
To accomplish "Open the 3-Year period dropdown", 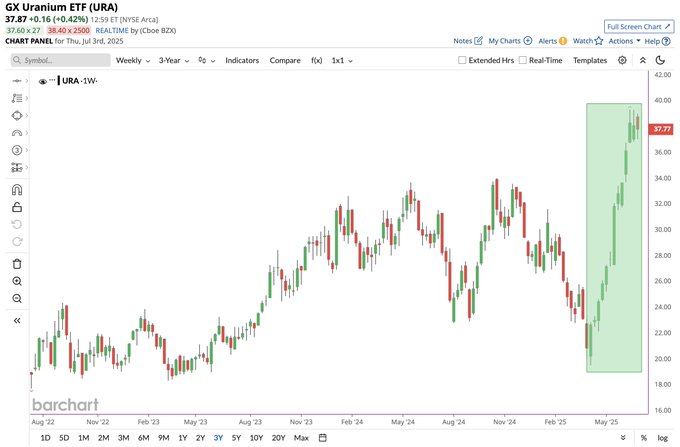I will point(174,60).
